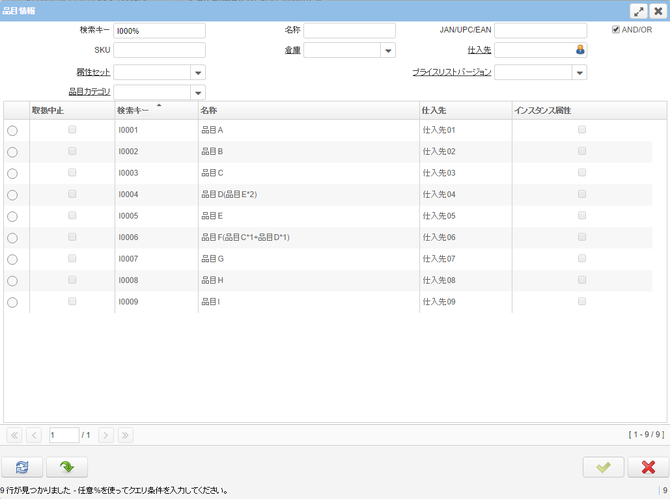Select the radio button for I0002

click(12, 152)
